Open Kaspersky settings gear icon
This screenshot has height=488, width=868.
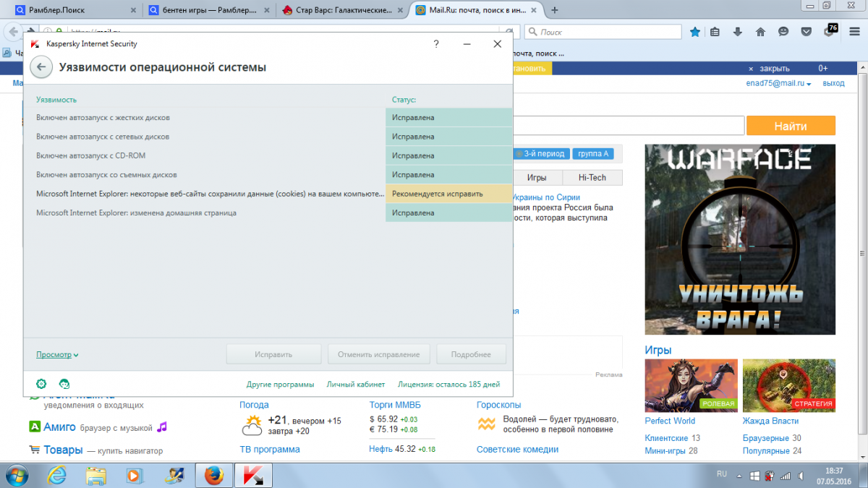pos(41,384)
